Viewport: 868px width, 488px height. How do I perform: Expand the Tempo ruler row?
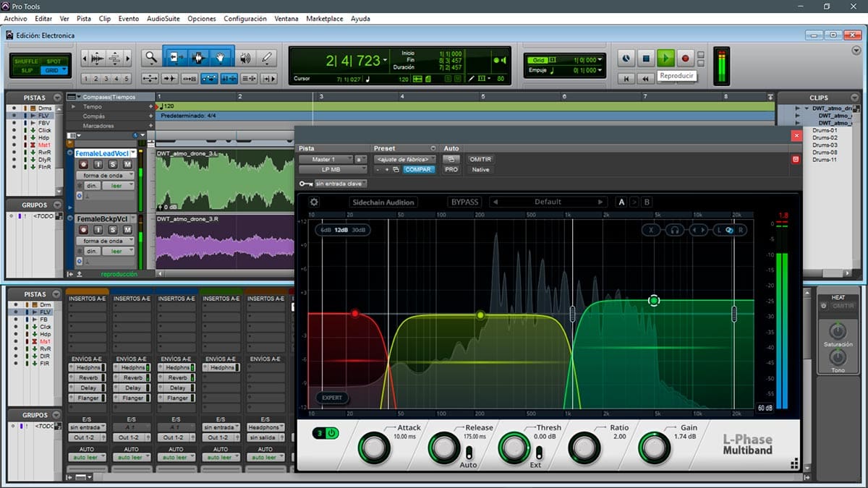point(73,106)
